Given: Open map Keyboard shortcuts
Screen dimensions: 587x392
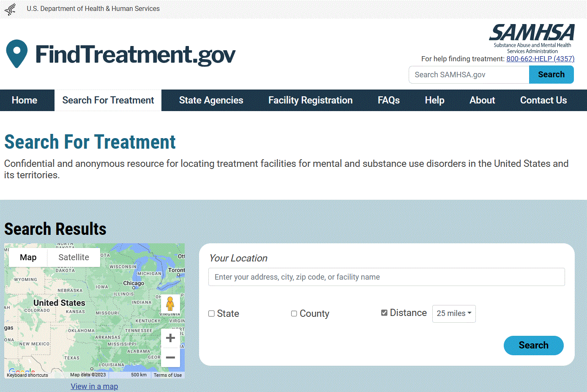Looking at the screenshot, I should (x=27, y=375).
